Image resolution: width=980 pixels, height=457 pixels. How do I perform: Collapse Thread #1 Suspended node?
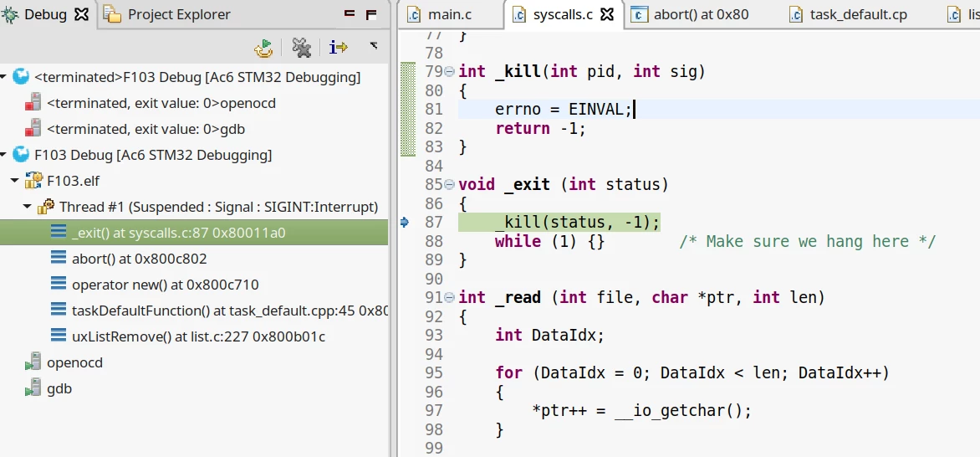pos(27,207)
